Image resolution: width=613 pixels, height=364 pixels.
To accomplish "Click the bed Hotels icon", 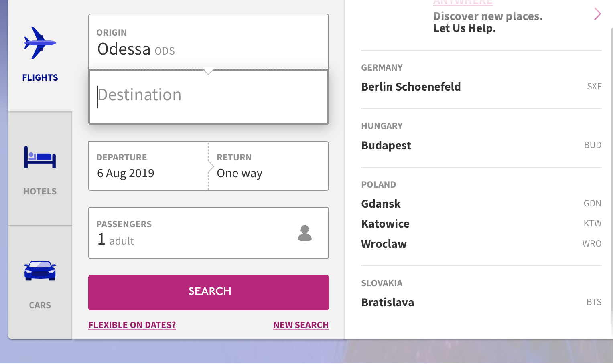I will [x=40, y=157].
